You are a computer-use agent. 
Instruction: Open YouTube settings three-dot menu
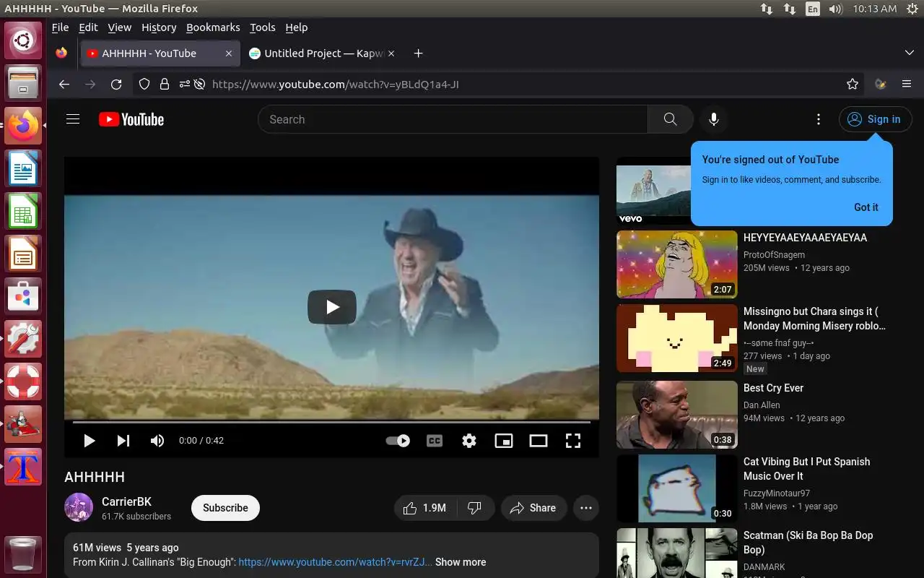(818, 119)
